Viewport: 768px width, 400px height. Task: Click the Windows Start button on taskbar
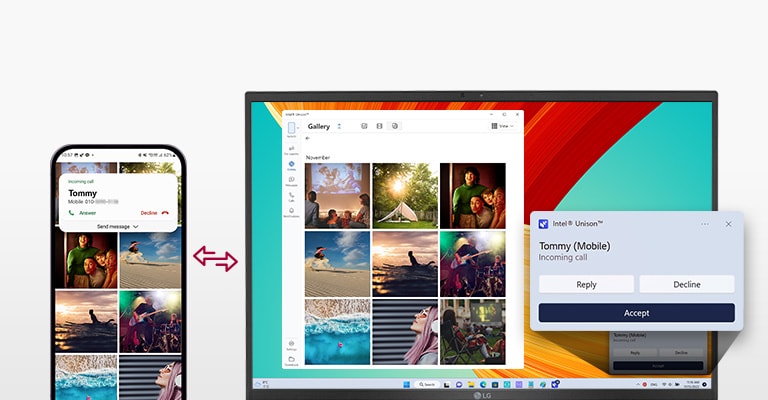tap(406, 384)
